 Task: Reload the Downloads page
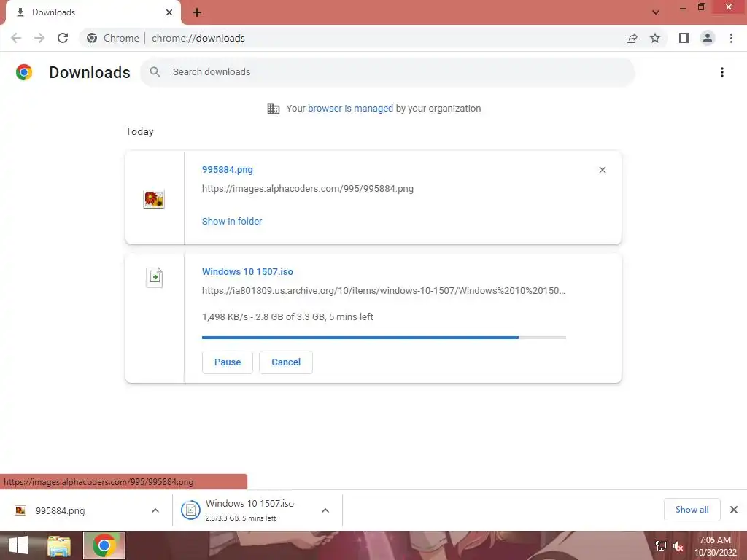pos(63,38)
